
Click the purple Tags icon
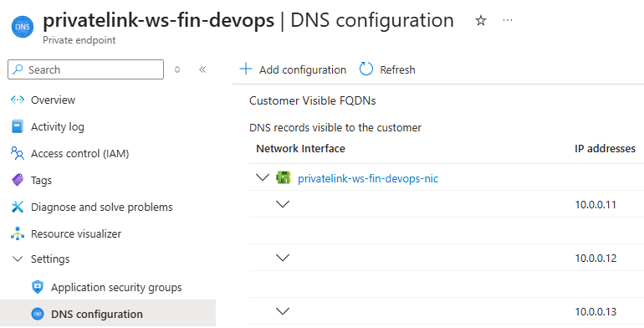click(18, 180)
